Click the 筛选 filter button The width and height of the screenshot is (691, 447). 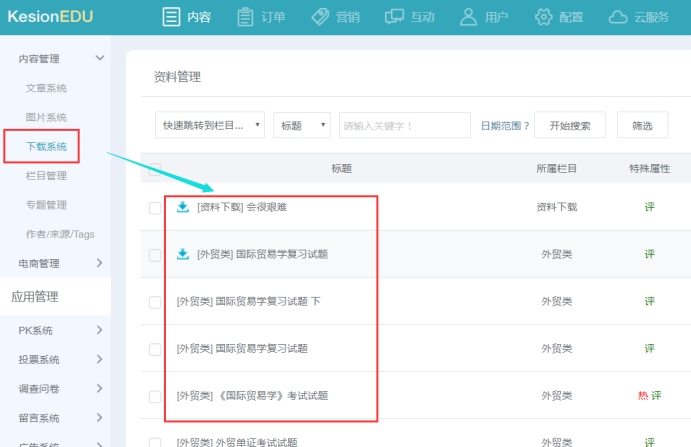coord(643,125)
